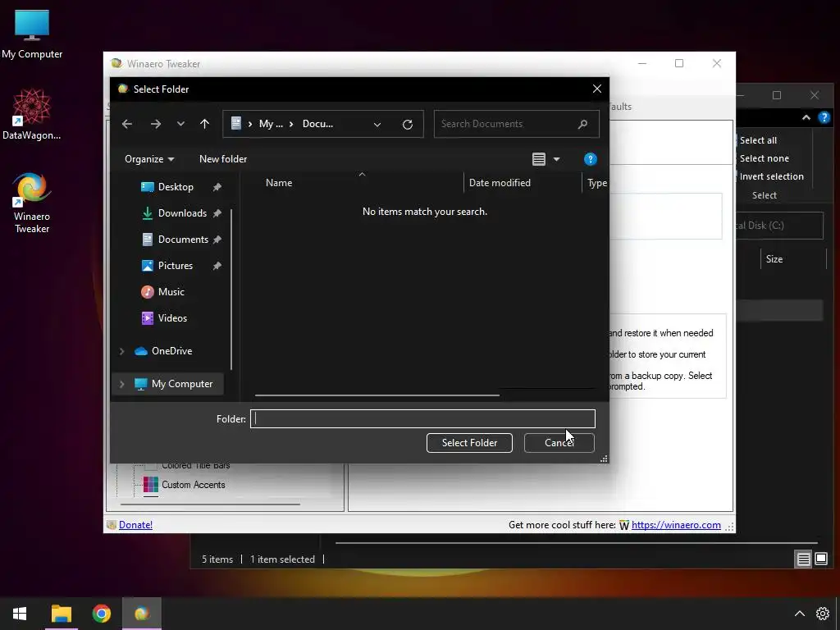
Task: Open File Explorer's blue help icon
Action: (x=824, y=117)
